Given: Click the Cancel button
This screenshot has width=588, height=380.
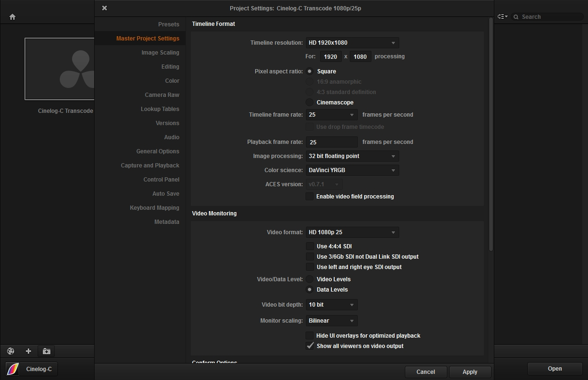Looking at the screenshot, I should coord(426,372).
